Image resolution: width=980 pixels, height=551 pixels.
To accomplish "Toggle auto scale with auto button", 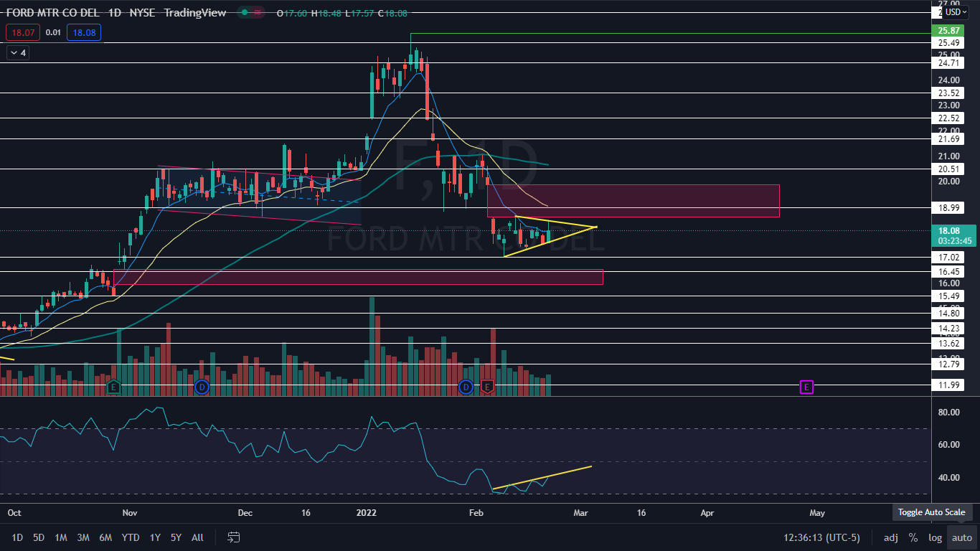I will click(961, 537).
